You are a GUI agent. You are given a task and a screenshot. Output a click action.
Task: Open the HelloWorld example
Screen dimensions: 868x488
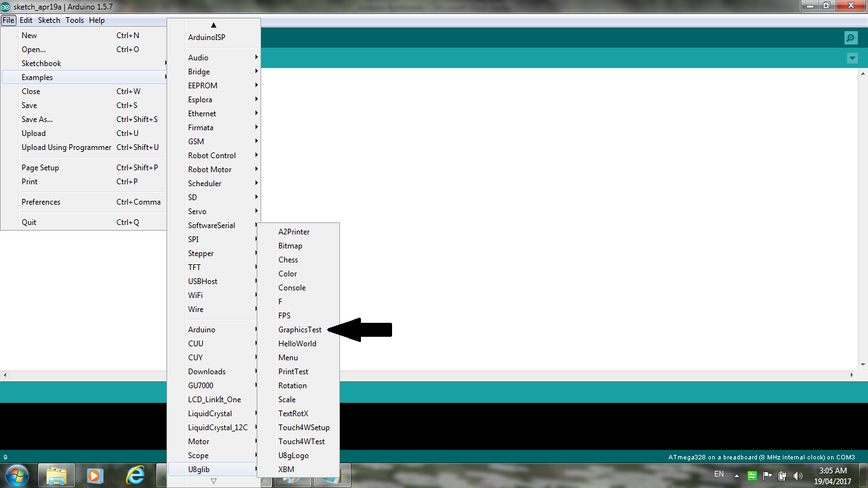click(x=299, y=344)
